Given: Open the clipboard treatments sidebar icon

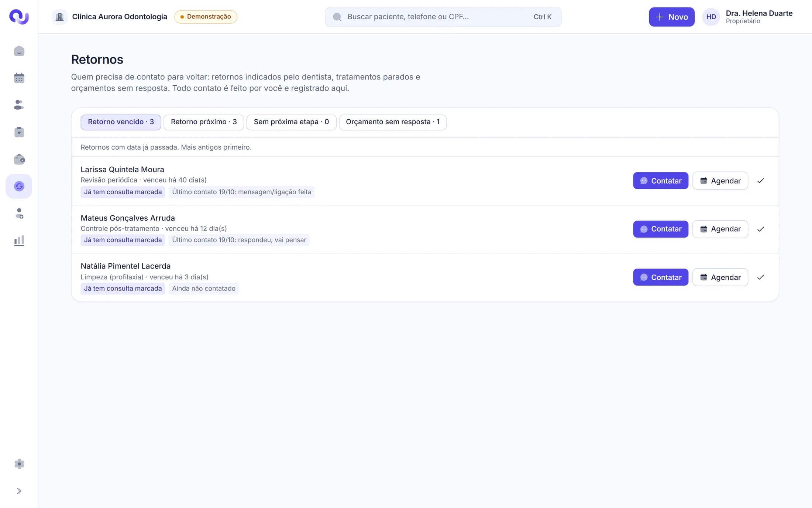Looking at the screenshot, I should [x=19, y=132].
